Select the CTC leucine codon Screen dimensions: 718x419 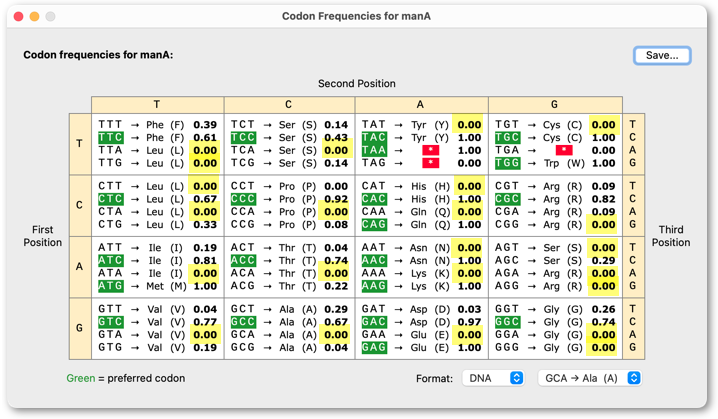(110, 199)
